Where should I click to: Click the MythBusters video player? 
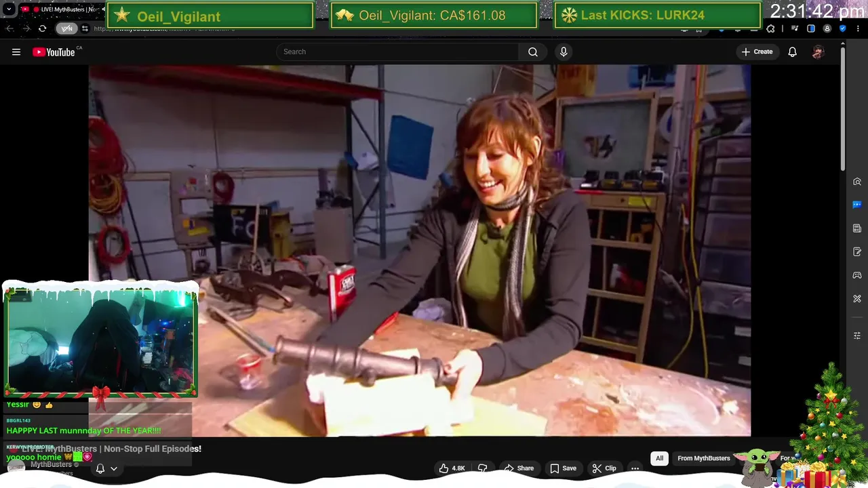point(419,251)
